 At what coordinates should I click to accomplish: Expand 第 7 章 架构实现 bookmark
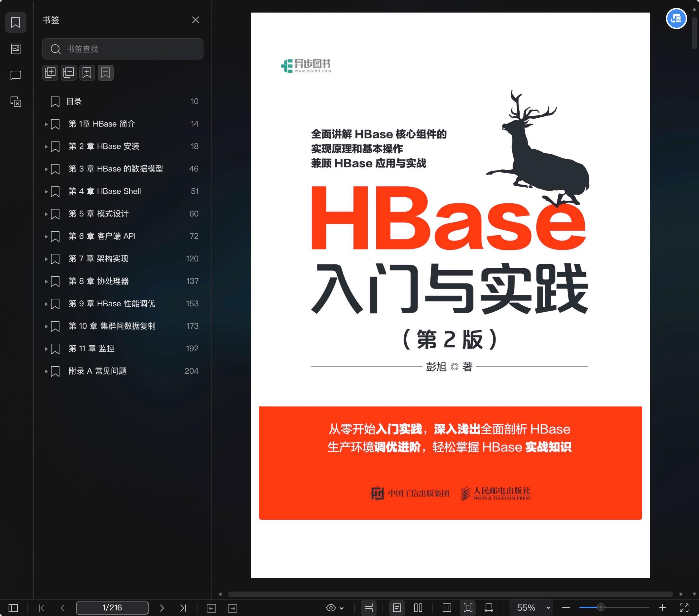pyautogui.click(x=46, y=259)
